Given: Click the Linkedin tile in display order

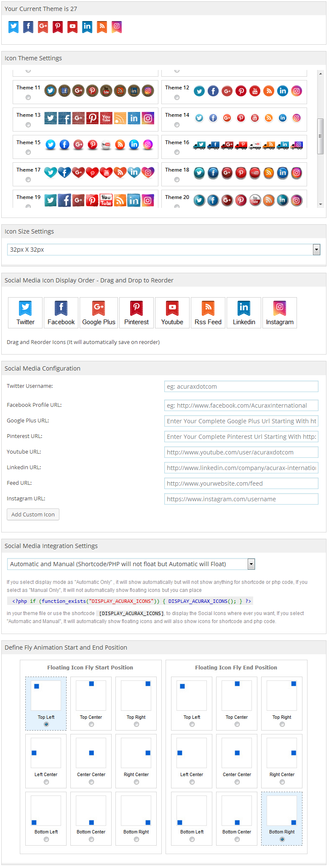Looking at the screenshot, I should click(x=244, y=313).
